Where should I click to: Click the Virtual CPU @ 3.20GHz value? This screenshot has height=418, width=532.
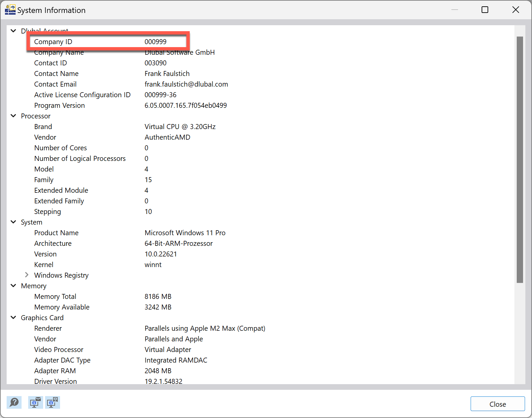(x=180, y=127)
